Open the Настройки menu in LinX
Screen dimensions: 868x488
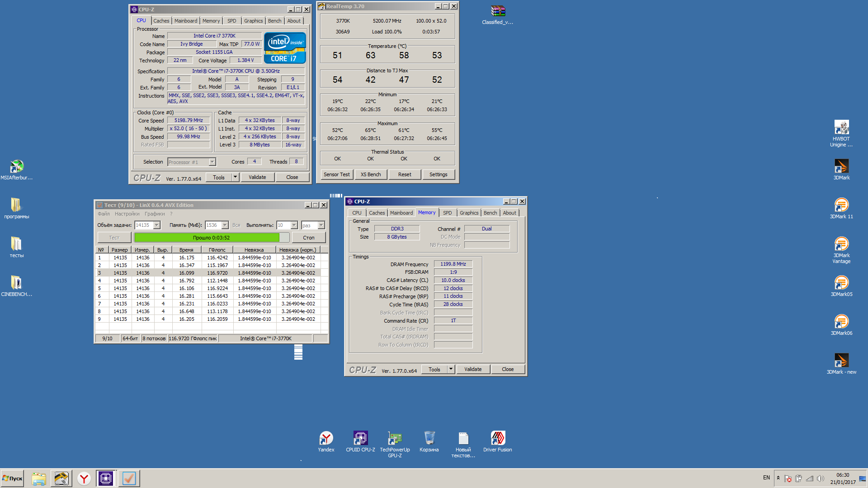[x=127, y=214]
